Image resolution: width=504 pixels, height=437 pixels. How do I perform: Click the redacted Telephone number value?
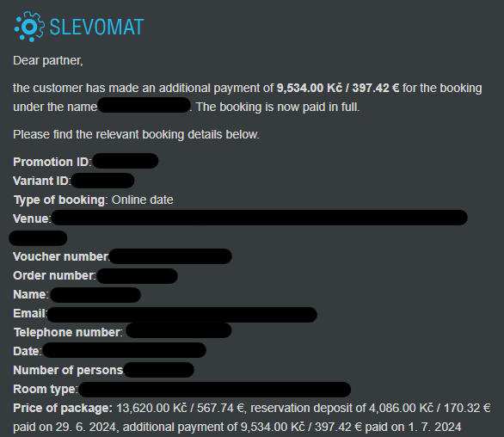179,330
